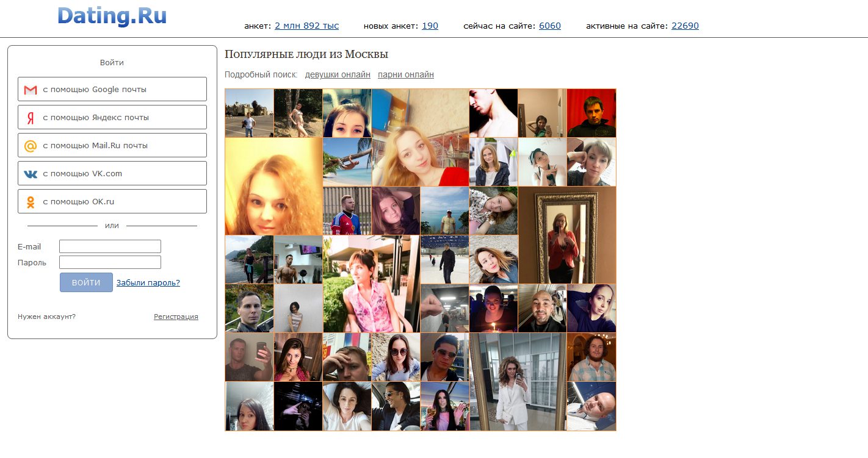Image resolution: width=868 pixels, height=458 pixels.
Task: Sign in using VK.com button
Action: (x=112, y=173)
